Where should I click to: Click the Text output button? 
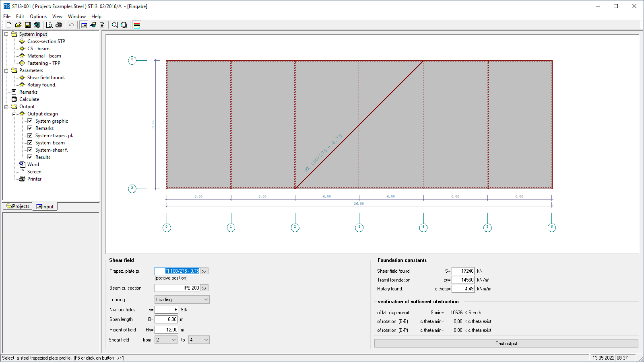(506, 343)
